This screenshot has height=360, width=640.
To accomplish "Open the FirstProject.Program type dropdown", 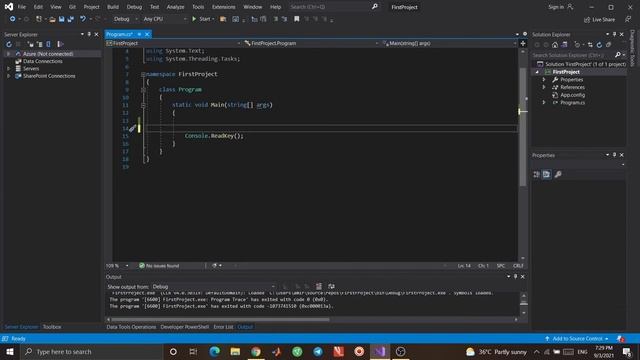I will (311, 43).
